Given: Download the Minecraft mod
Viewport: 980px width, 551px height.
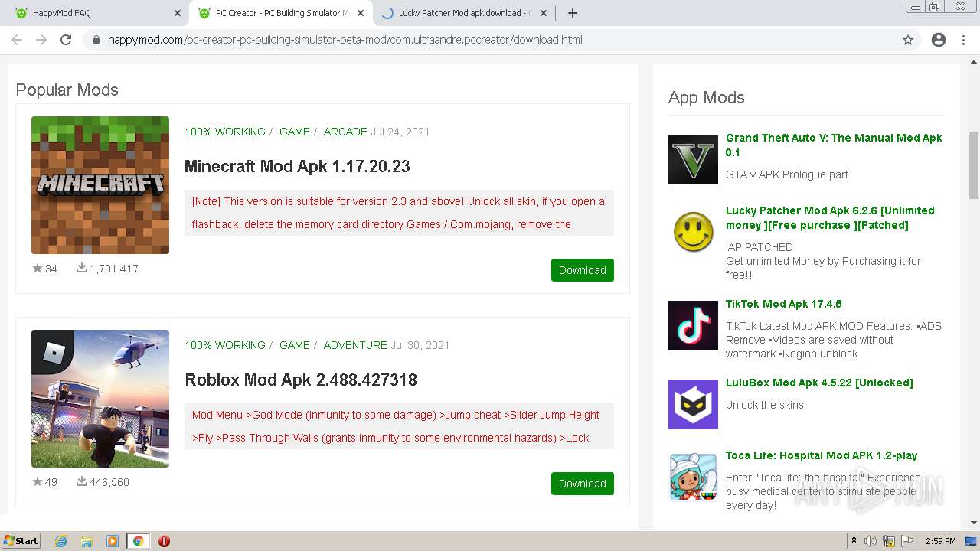Looking at the screenshot, I should 583,270.
